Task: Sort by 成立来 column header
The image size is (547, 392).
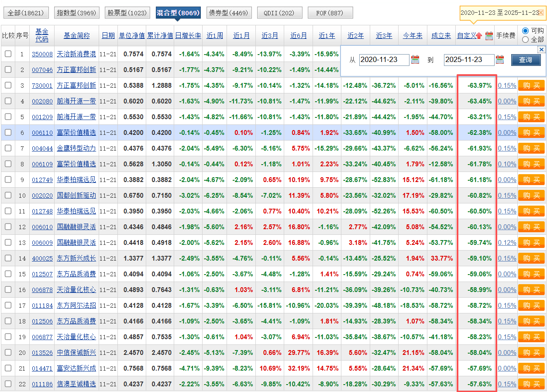Action: tap(441, 35)
